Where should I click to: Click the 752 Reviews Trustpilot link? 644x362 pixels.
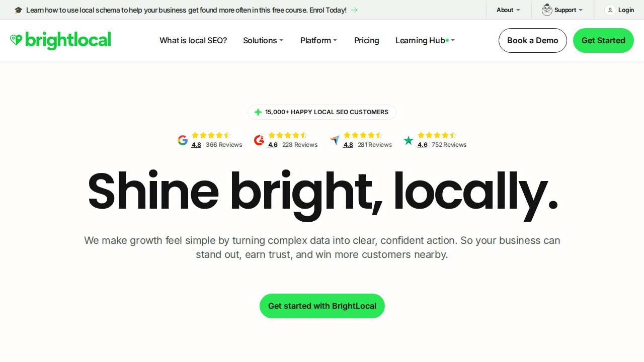(x=449, y=145)
